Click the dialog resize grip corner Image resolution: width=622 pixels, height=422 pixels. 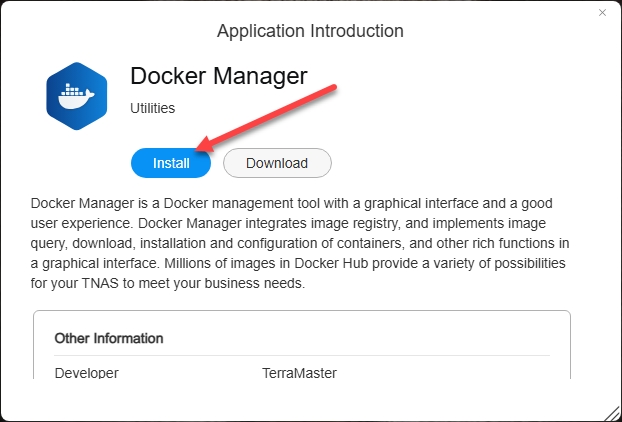coord(612,412)
